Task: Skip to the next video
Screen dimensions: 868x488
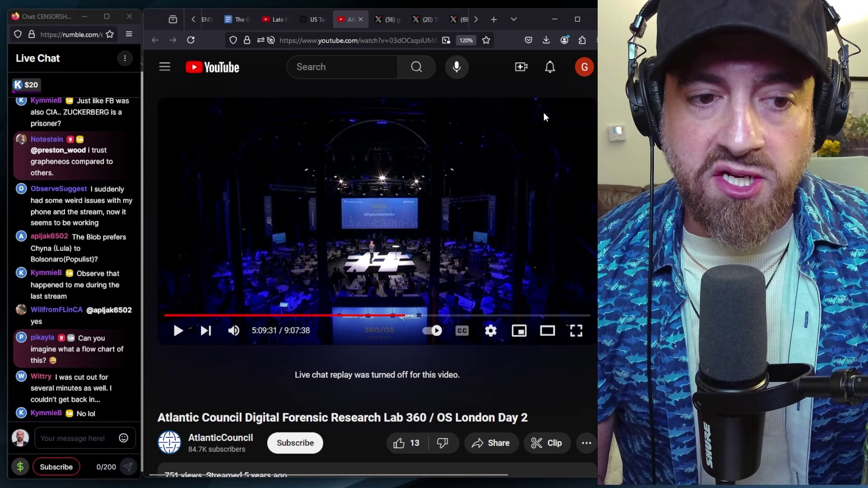Action: click(206, 331)
